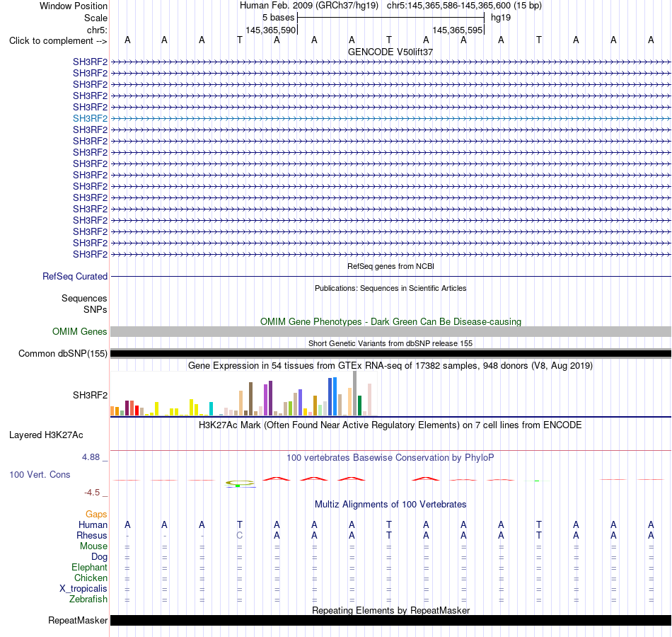Open 'Repeating Elements by RepeatMasker' track title

point(390,610)
